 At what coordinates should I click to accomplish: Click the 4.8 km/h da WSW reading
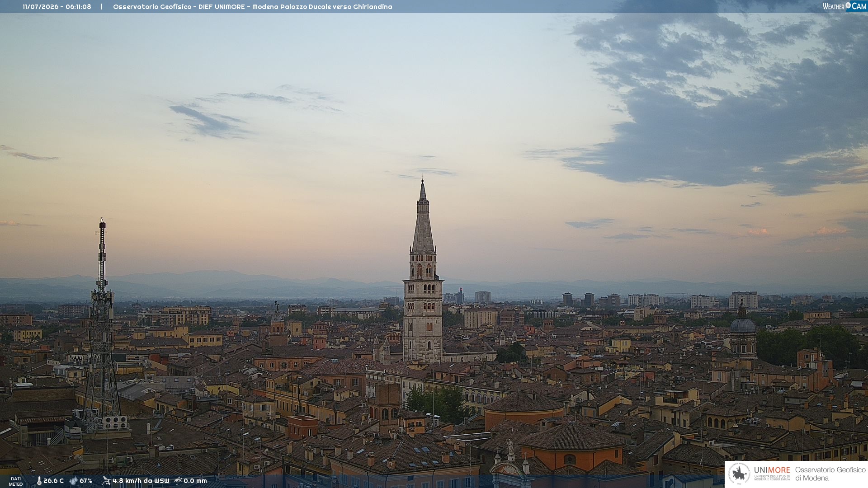point(141,481)
